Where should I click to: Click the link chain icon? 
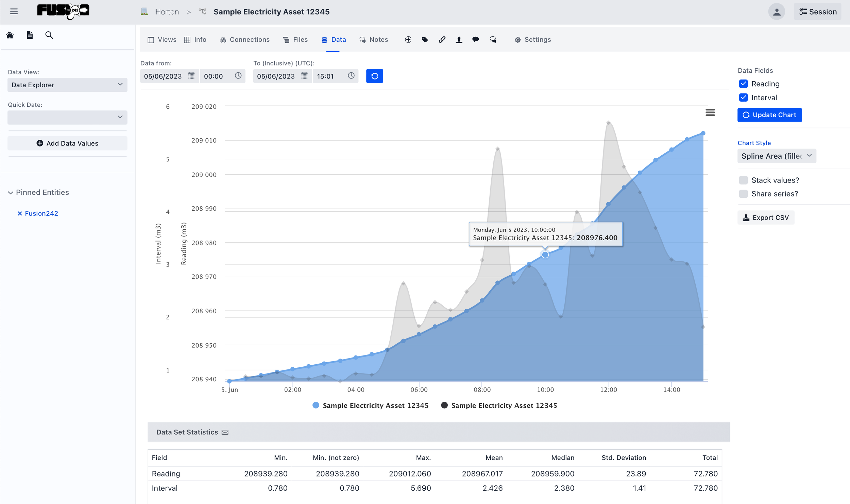click(x=442, y=40)
